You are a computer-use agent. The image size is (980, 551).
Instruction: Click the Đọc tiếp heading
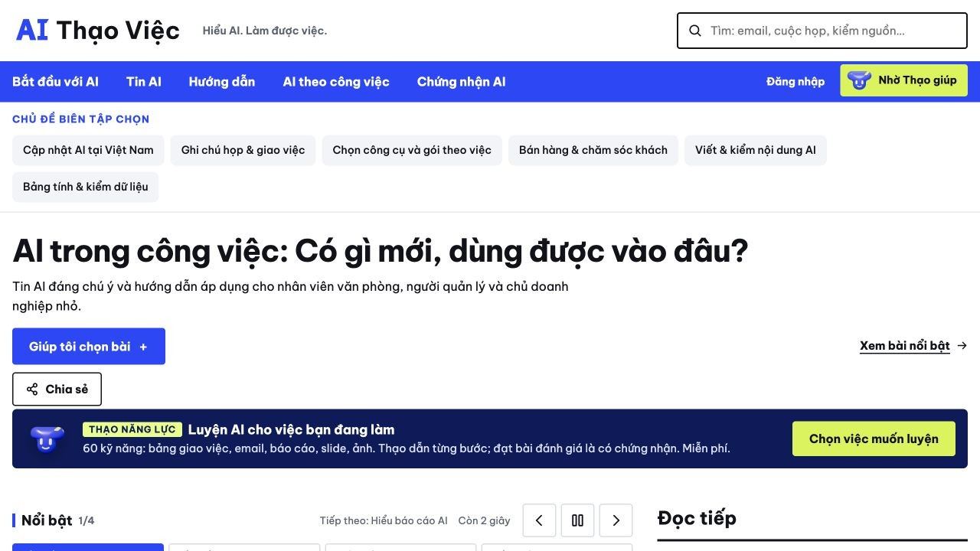click(x=697, y=518)
